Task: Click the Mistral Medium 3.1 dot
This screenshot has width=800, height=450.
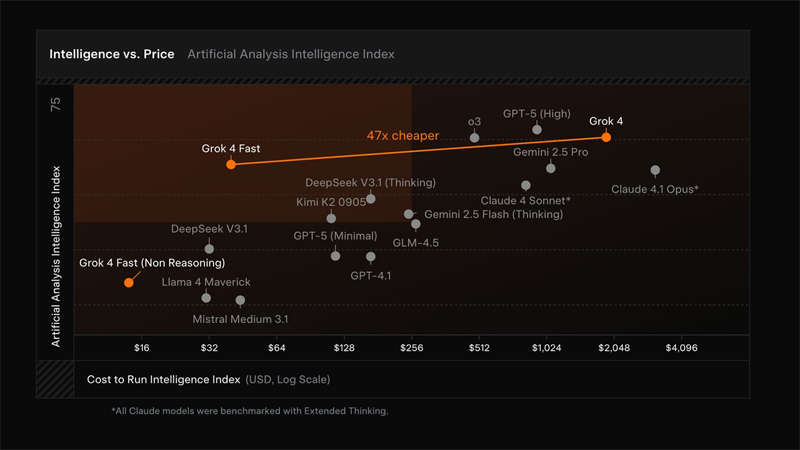Action: (240, 301)
